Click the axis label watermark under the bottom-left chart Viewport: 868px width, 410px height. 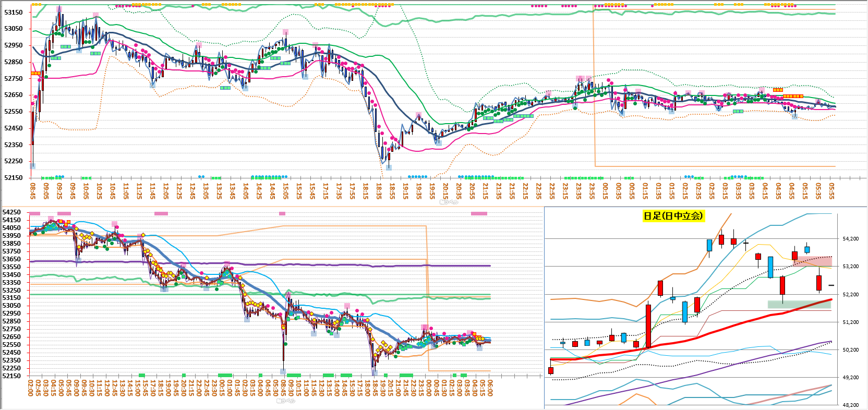[x=286, y=401]
